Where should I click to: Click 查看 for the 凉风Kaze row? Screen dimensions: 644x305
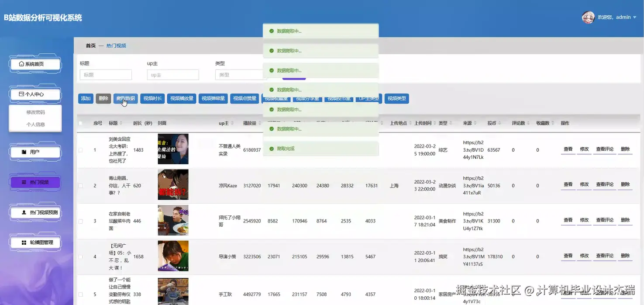[568, 185]
